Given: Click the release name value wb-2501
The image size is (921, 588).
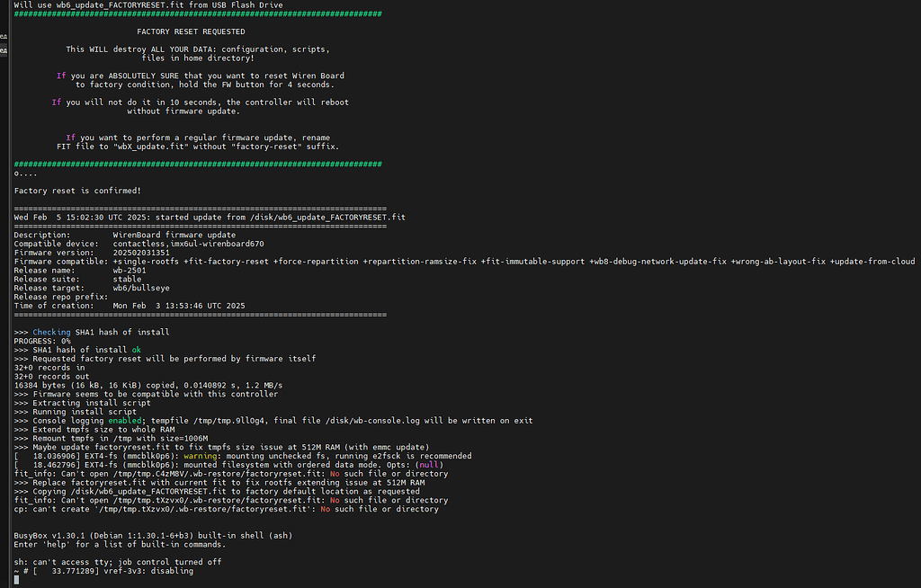Looking at the screenshot, I should 130,270.
